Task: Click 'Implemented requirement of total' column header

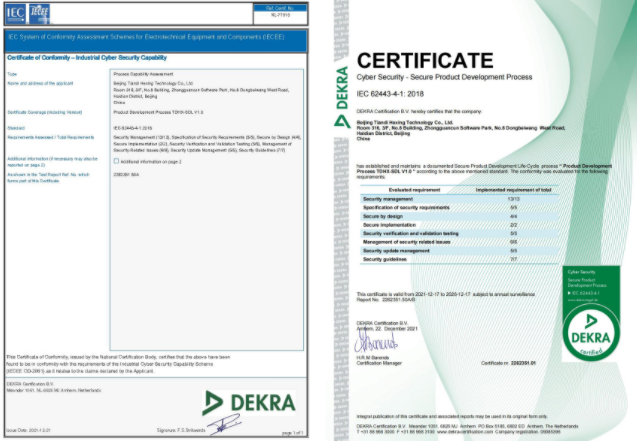Action: pos(514,190)
